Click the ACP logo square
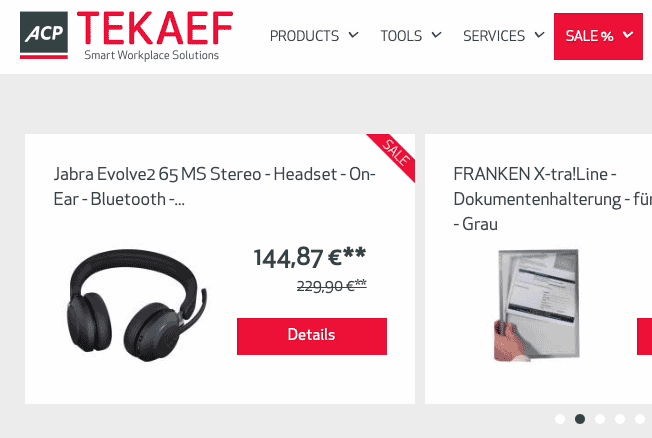The width and height of the screenshot is (652, 438). pos(44,35)
